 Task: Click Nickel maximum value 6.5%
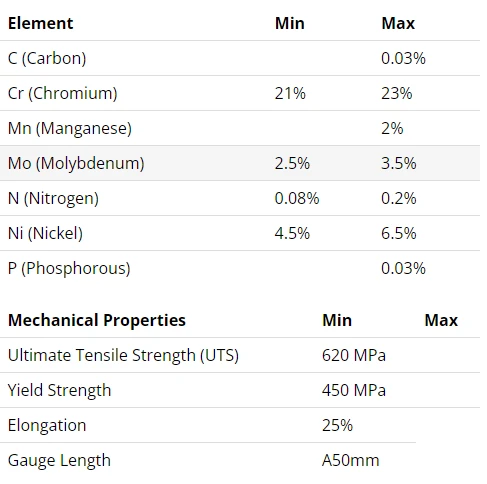click(399, 233)
